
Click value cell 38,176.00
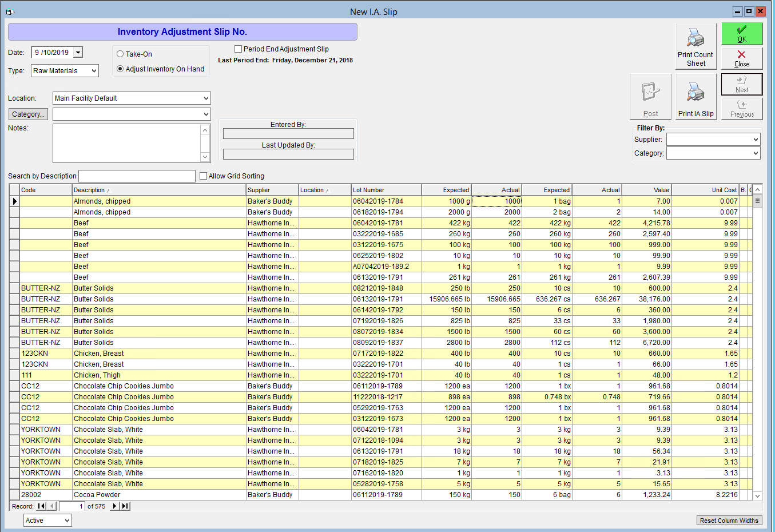[x=647, y=299]
